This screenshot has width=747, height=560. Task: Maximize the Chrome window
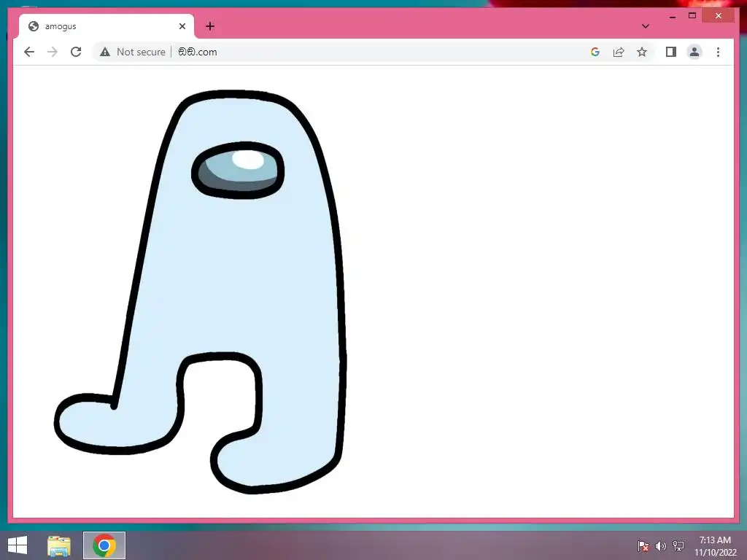tap(692, 16)
